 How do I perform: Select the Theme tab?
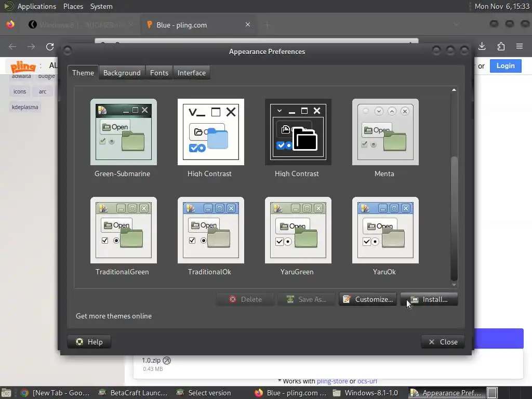83,73
